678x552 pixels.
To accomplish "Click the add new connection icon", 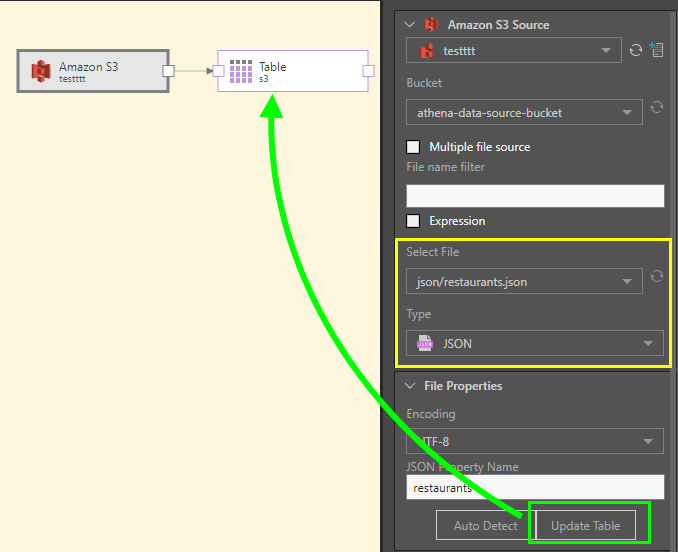I will point(656,50).
